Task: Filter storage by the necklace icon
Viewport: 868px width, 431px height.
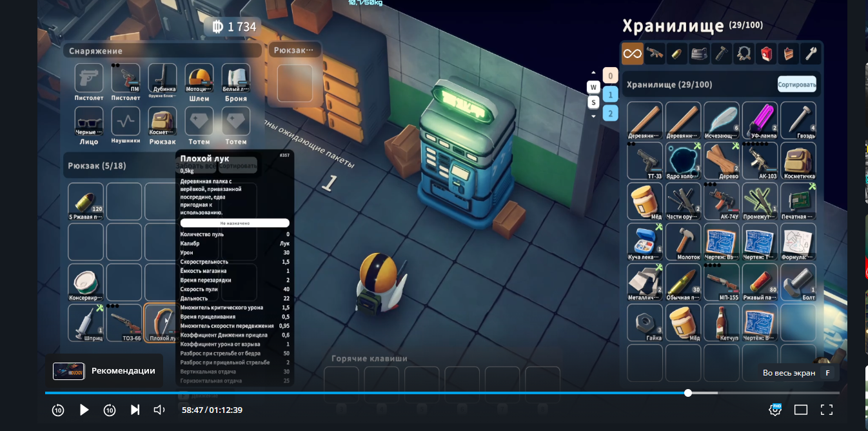Action: [744, 54]
